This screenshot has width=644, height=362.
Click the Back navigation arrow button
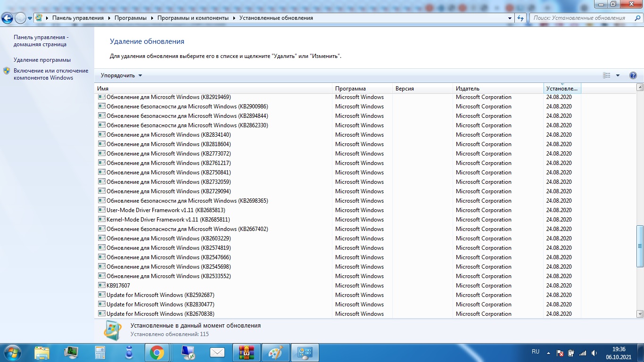click(x=8, y=18)
